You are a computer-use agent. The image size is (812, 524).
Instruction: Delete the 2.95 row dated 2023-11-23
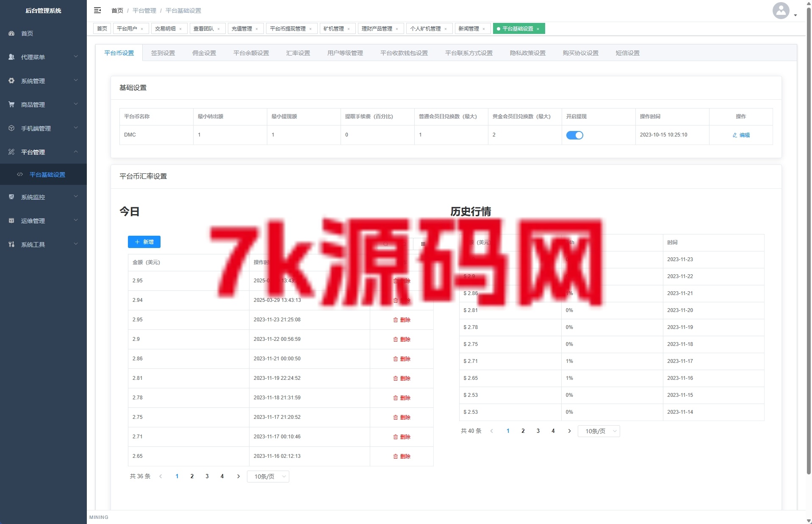[x=402, y=320]
